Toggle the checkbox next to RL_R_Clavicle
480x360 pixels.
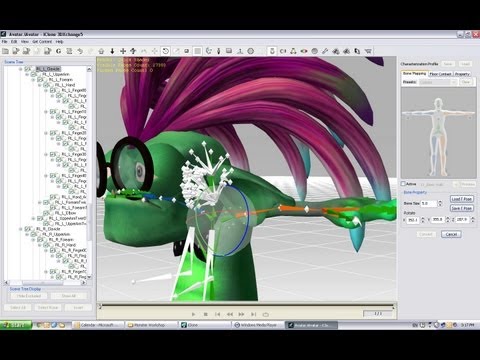pyautogui.click(x=27, y=229)
